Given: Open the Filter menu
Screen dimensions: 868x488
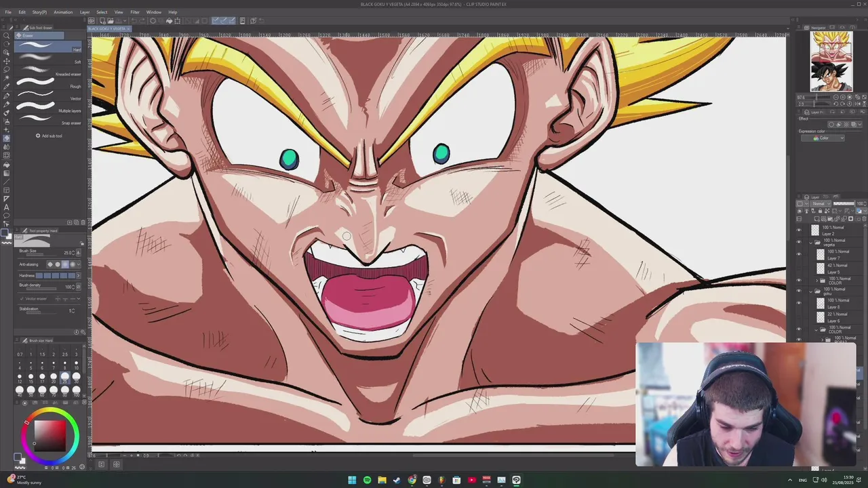Looking at the screenshot, I should pos(135,12).
